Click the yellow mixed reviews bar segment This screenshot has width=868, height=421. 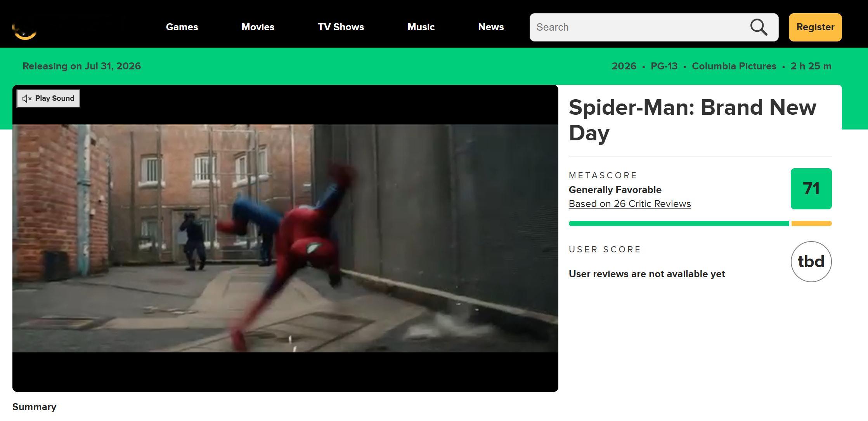(811, 223)
